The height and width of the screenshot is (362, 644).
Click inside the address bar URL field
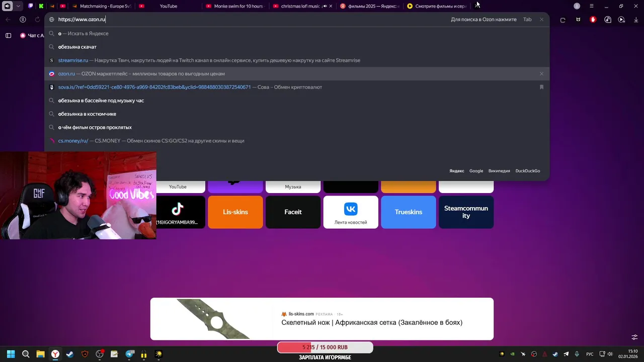[x=252, y=20]
